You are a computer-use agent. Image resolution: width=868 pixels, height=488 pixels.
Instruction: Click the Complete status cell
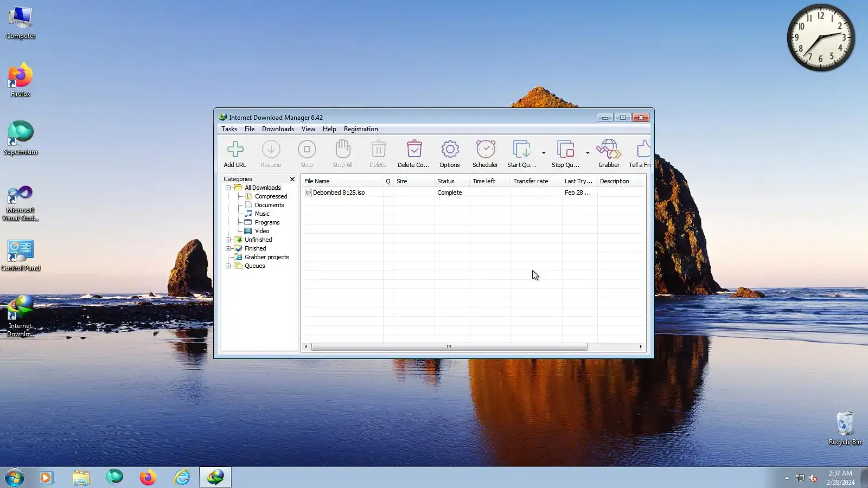[x=450, y=192]
